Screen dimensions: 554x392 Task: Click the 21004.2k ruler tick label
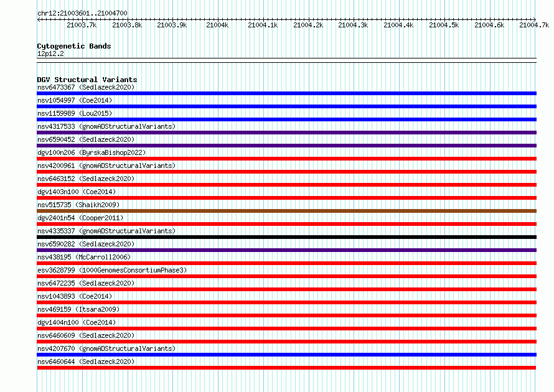point(308,25)
